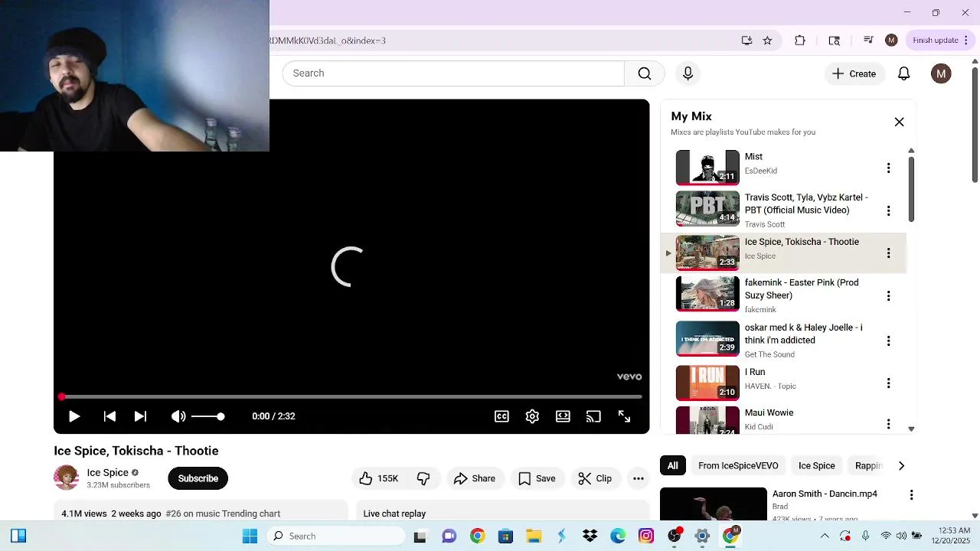Skip to next video in player

pos(140,416)
